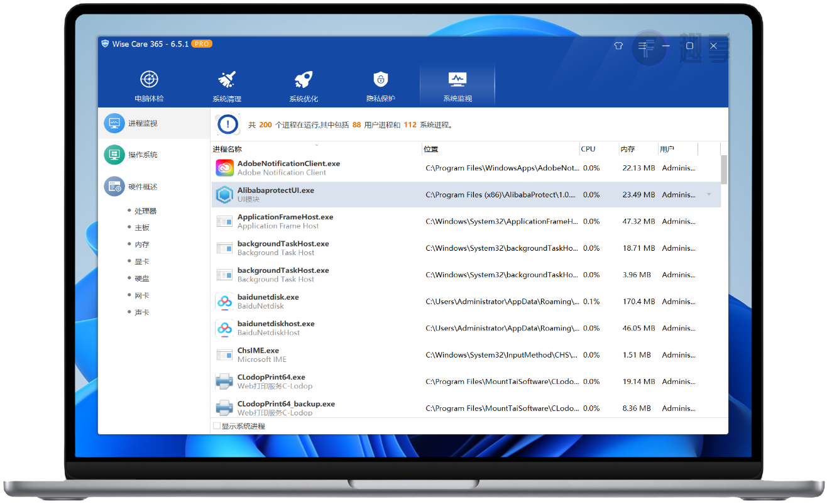The height and width of the screenshot is (504, 827).
Task: Sort by 位置 column header
Action: click(500, 149)
